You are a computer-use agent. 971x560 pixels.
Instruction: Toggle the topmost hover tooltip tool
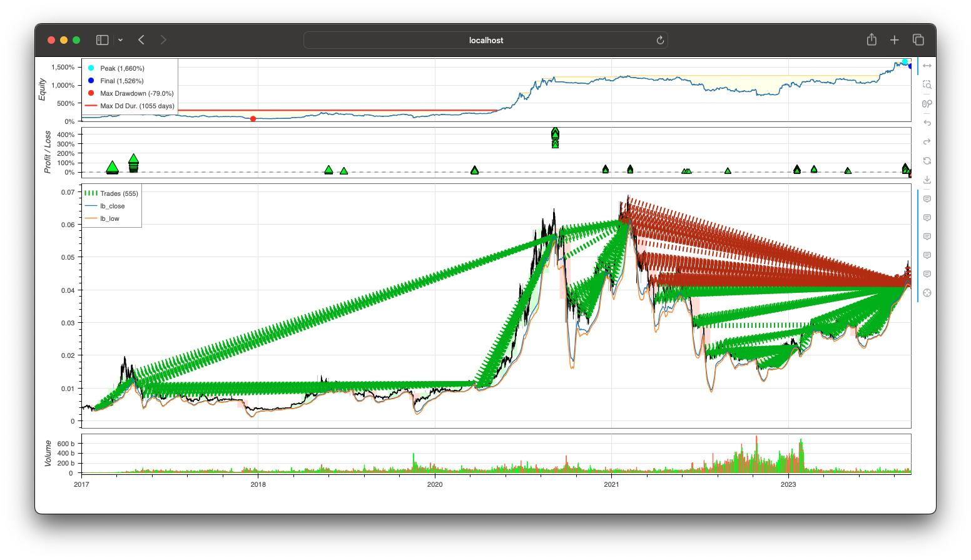click(927, 199)
